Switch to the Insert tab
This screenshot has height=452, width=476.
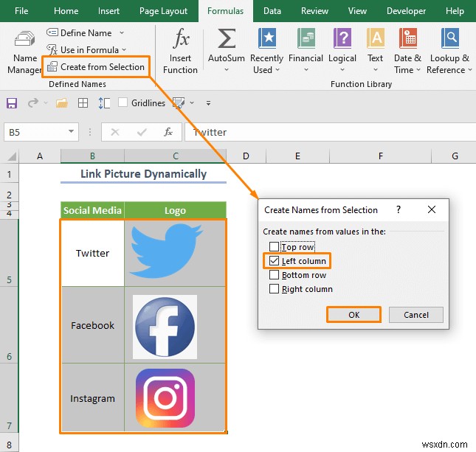108,11
